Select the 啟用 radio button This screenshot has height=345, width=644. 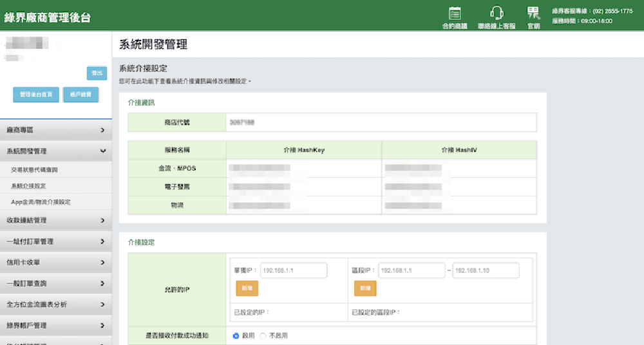click(x=236, y=336)
